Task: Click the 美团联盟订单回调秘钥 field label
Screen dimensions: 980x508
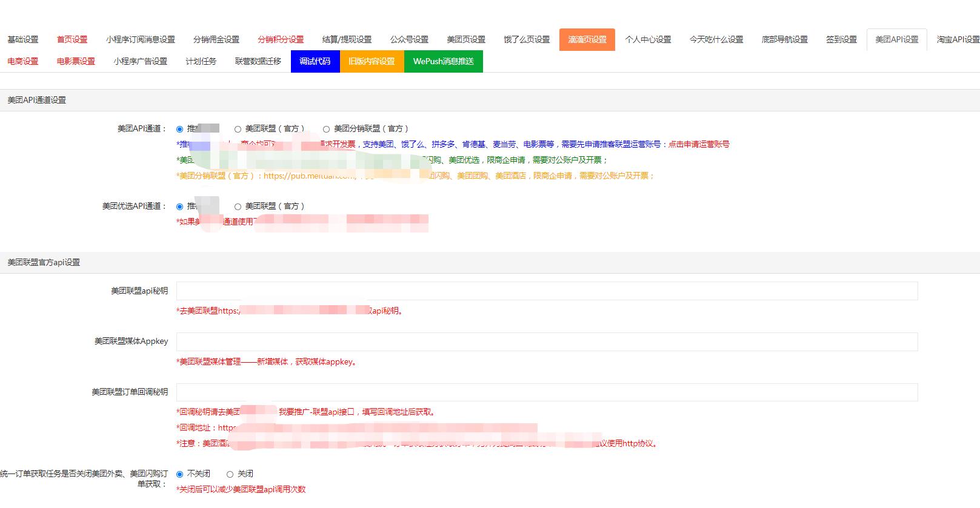Action: 130,392
